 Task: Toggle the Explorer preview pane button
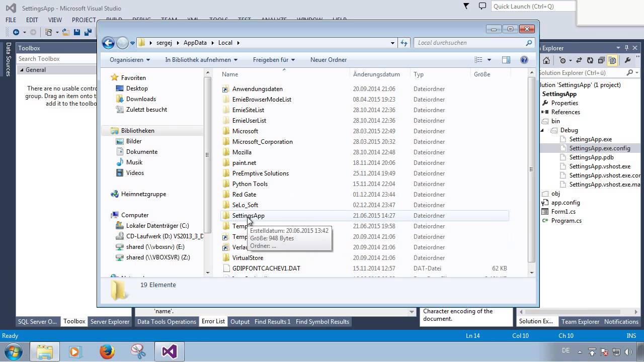[x=506, y=60]
